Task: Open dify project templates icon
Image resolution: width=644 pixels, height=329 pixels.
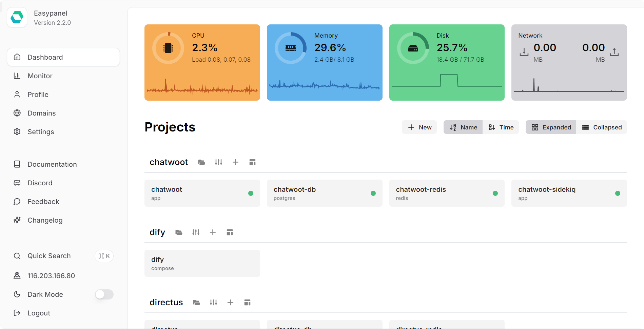Action: click(x=230, y=232)
